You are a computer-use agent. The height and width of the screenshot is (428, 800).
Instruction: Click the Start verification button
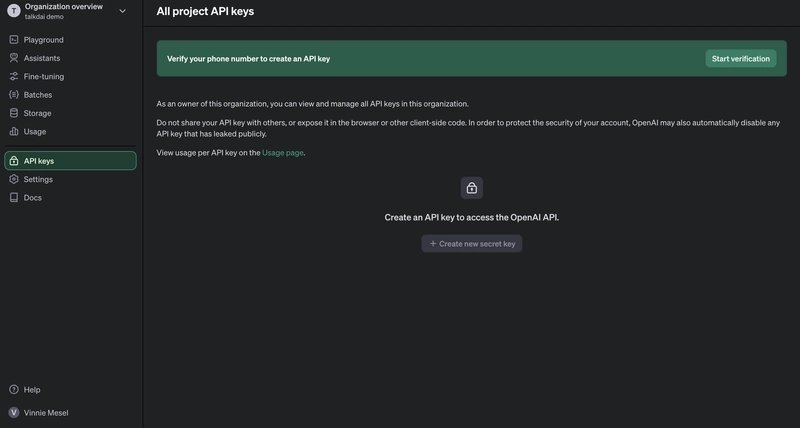pos(741,59)
